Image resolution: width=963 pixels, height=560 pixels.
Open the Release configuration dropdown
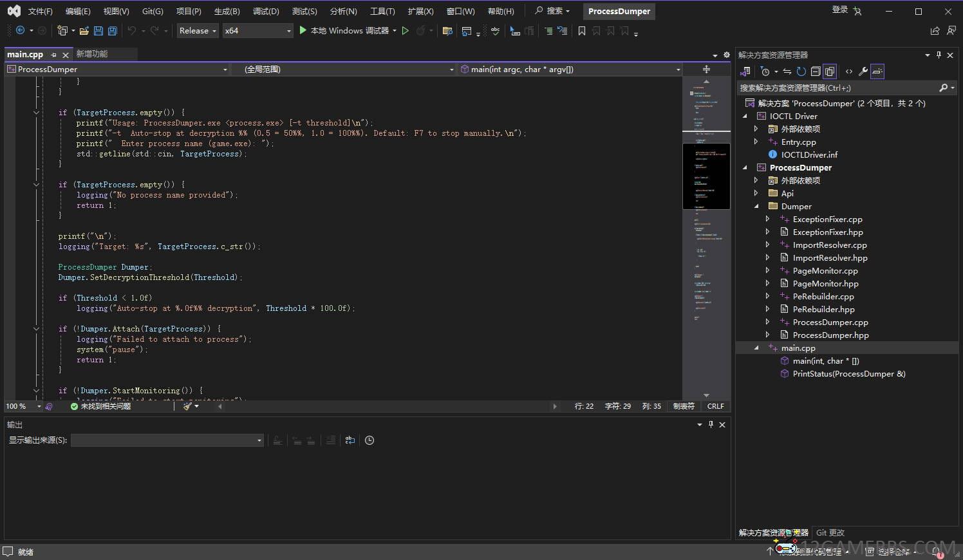coord(198,31)
